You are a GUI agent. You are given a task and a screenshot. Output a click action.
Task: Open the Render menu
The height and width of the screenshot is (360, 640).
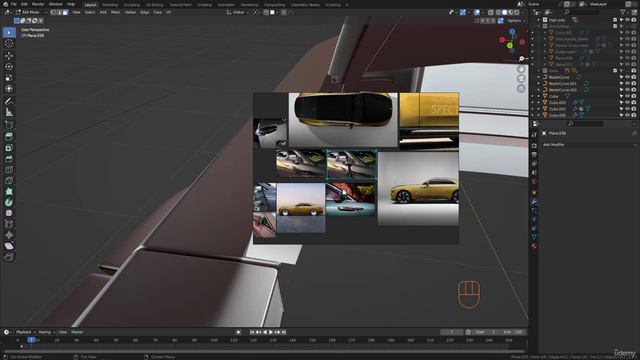click(x=38, y=4)
